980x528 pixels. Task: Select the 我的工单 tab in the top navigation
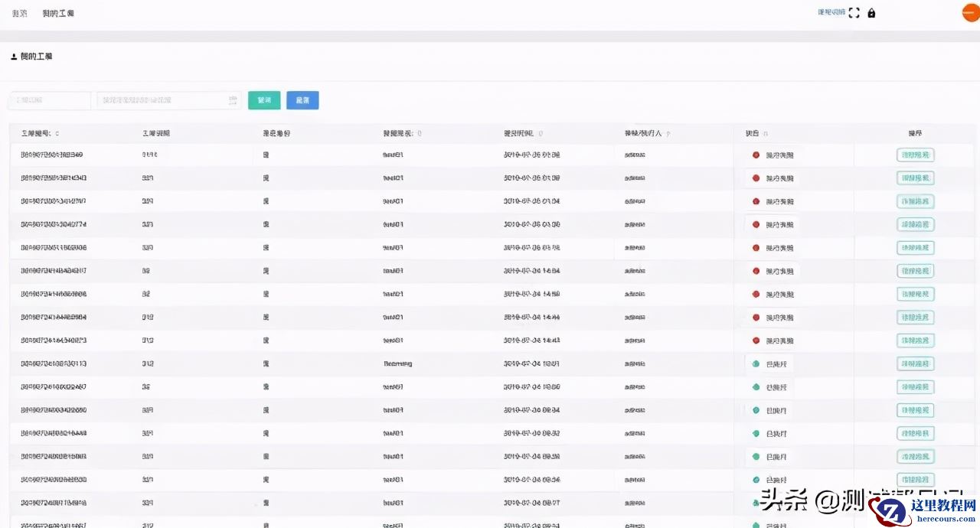tap(58, 12)
